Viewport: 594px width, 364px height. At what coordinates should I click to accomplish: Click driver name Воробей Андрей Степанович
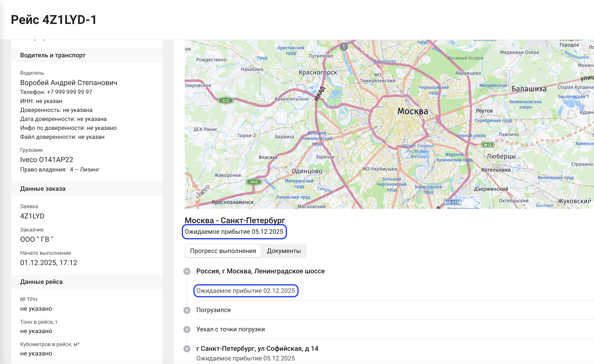coord(69,83)
